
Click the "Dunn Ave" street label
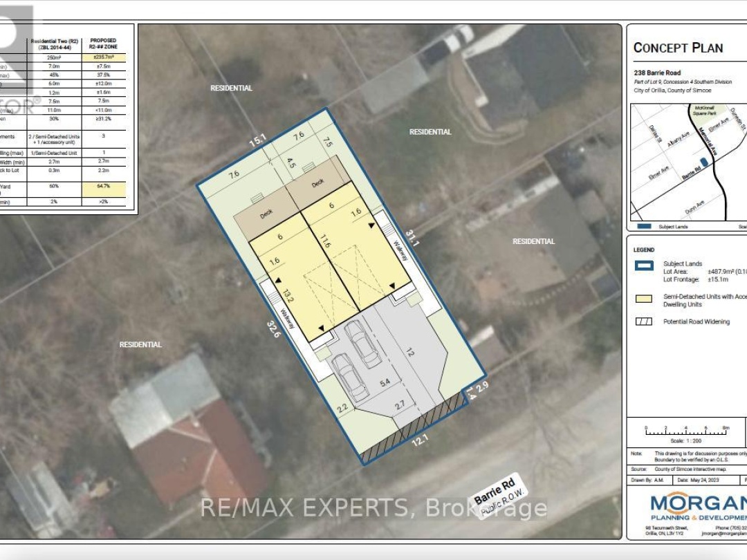click(x=694, y=207)
